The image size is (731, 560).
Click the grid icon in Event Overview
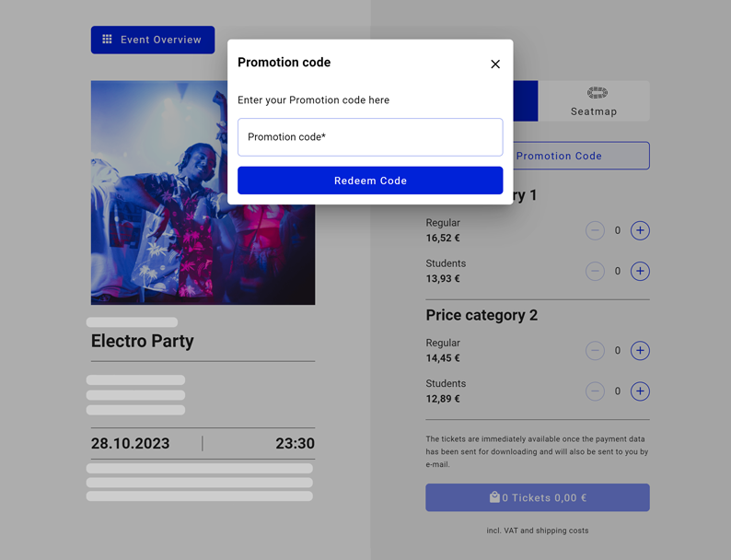(107, 40)
